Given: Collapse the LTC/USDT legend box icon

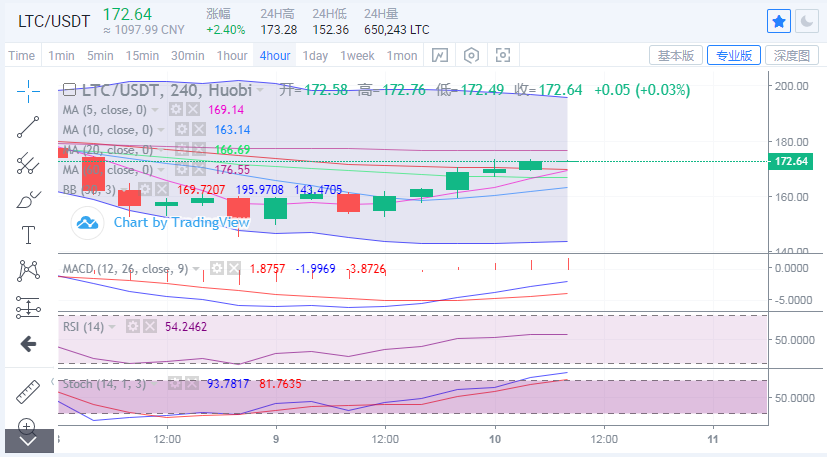Looking at the screenshot, I should (x=69, y=90).
